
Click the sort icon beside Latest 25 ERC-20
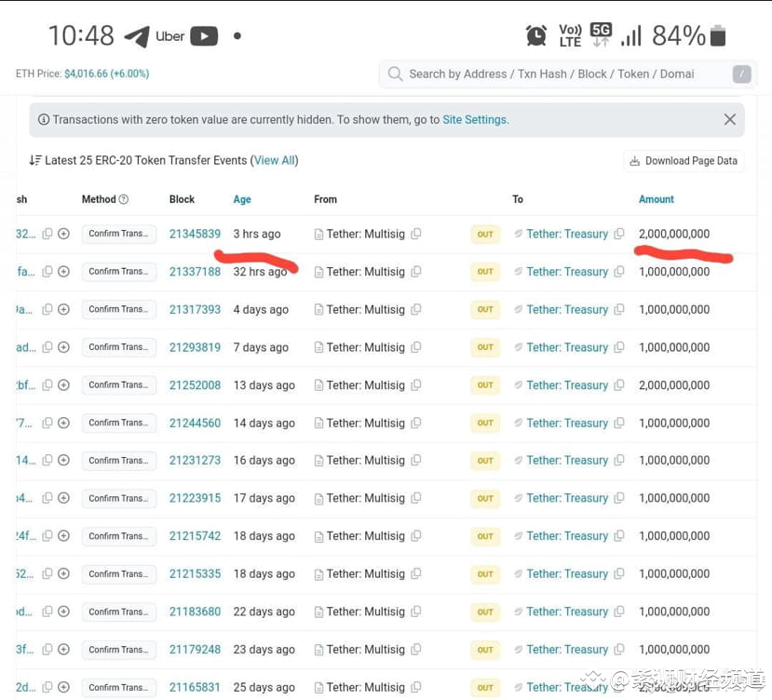[35, 160]
